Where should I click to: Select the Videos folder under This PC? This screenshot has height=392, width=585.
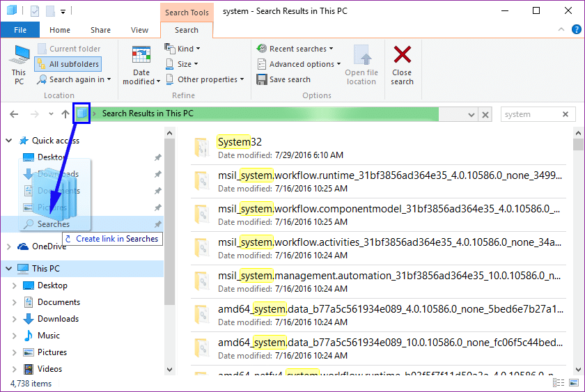coord(49,369)
